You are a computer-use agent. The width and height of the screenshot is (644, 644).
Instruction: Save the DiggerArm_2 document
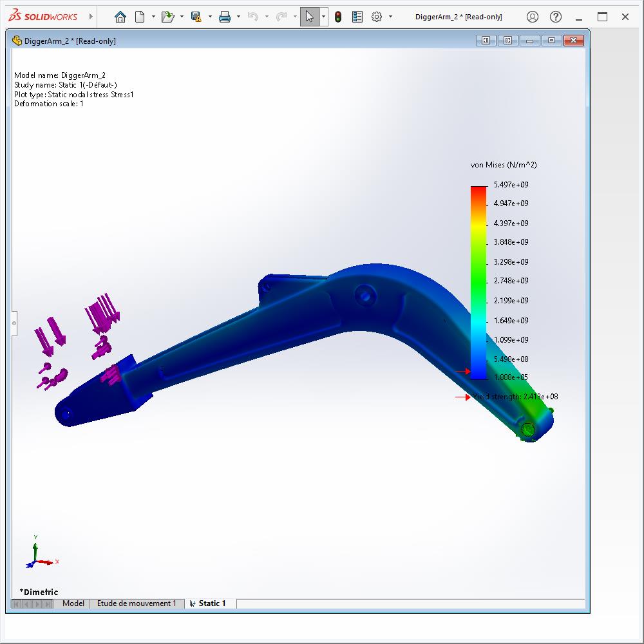click(x=196, y=17)
